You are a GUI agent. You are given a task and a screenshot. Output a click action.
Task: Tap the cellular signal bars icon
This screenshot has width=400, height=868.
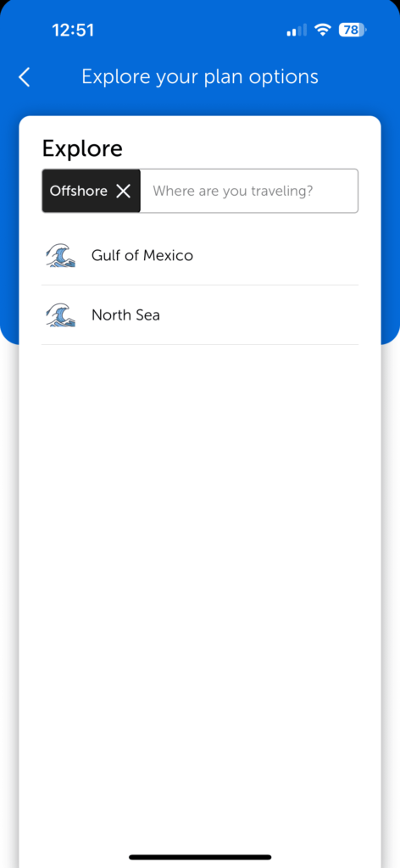tap(297, 31)
